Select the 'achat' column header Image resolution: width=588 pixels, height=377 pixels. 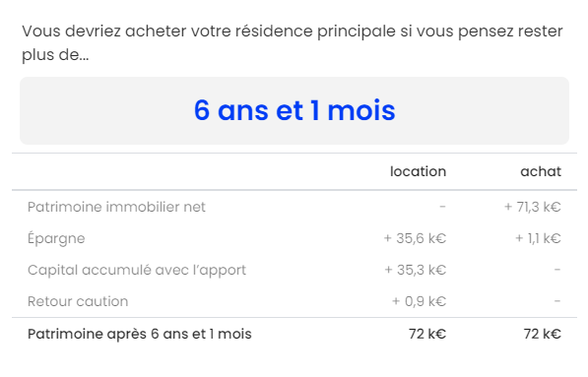pyautogui.click(x=541, y=171)
